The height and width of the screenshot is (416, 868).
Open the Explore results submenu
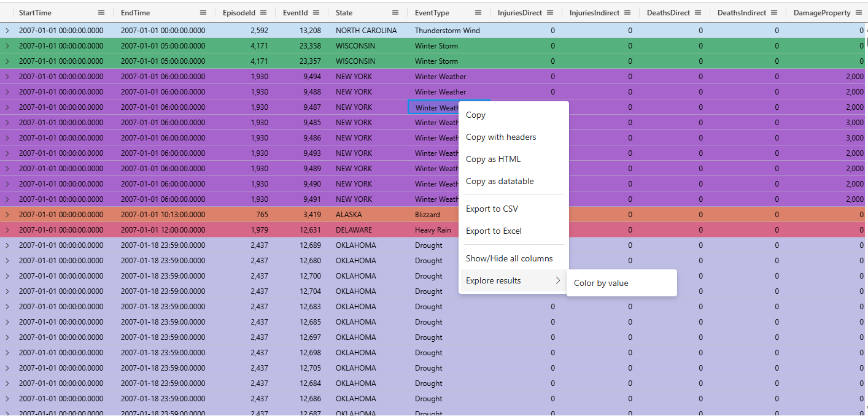[x=514, y=280]
